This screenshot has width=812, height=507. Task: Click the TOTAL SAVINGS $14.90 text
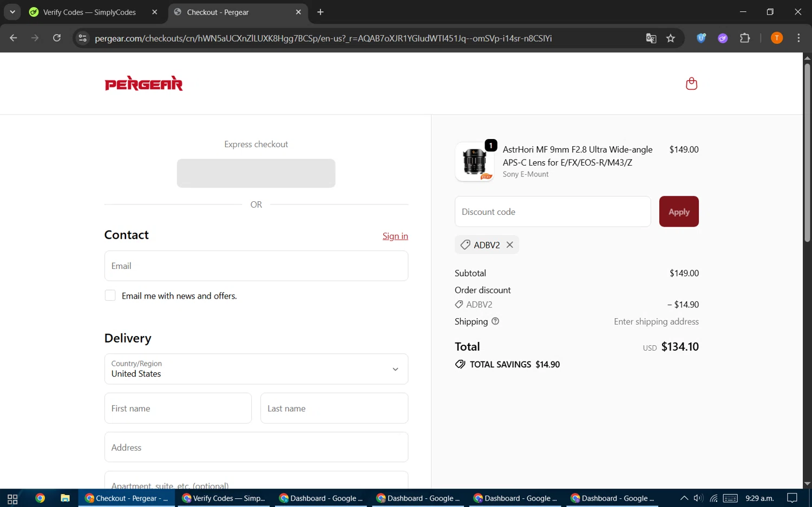point(515,364)
